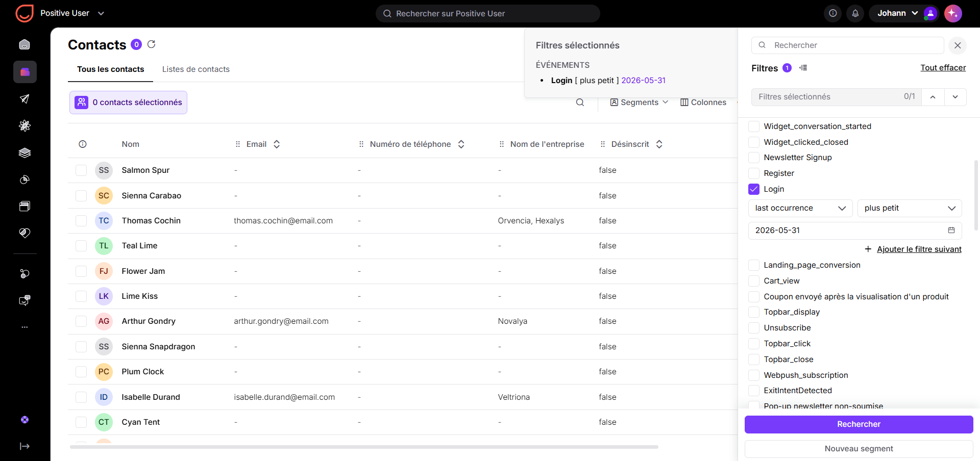Open the contacts folder sidebar icon
Screen dimensions: 980x461
(x=24, y=72)
